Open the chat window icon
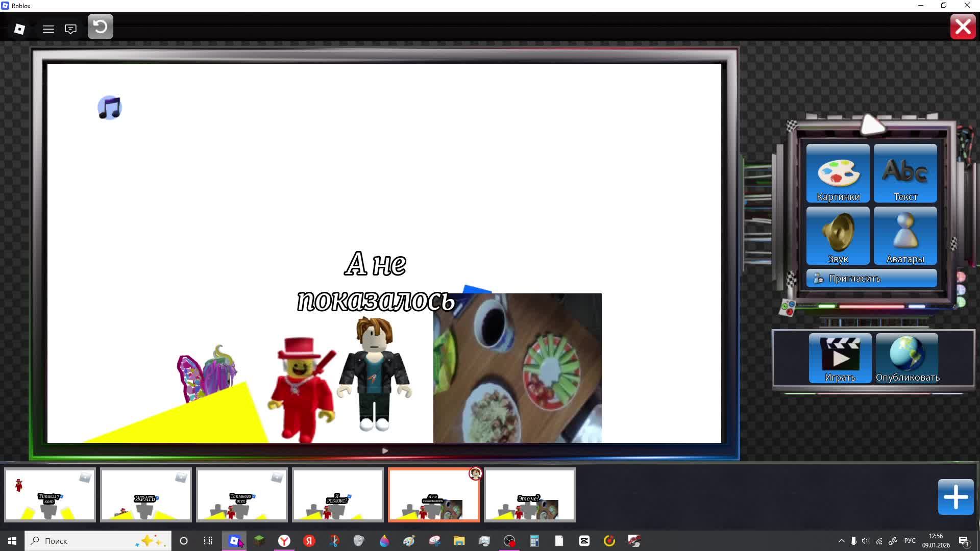Screen dimensions: 980x551 (x=71, y=29)
